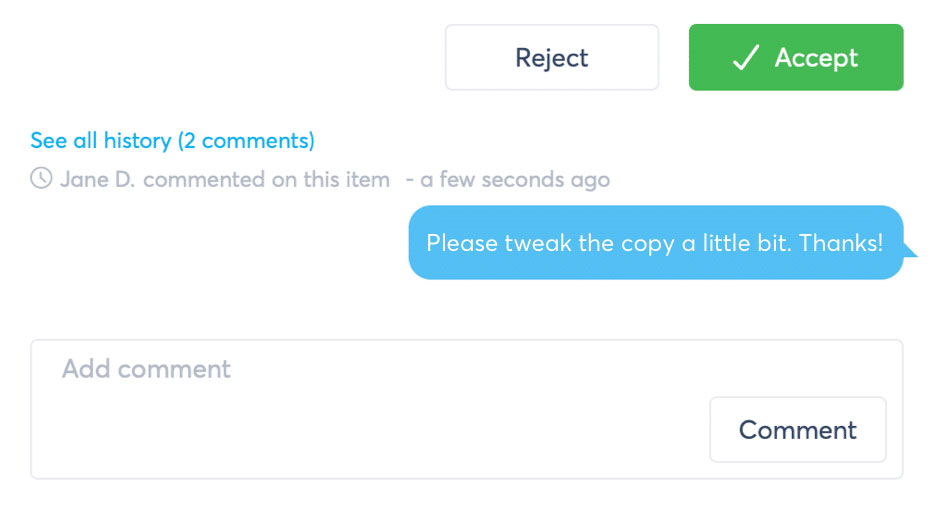930x505 pixels.
Task: Submit using the Comment button
Action: (x=798, y=430)
